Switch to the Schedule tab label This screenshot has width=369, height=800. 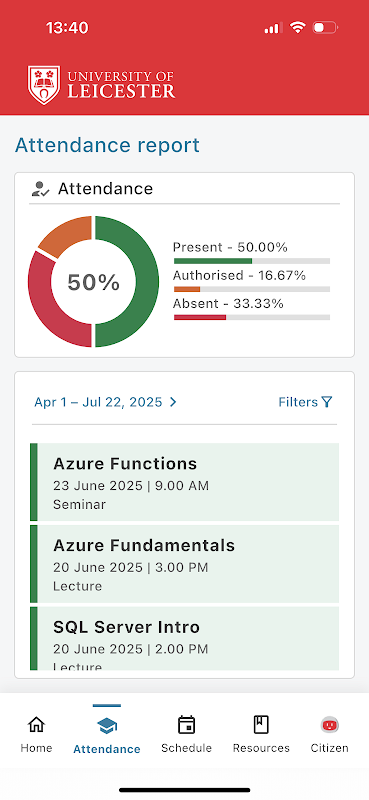[x=186, y=748]
